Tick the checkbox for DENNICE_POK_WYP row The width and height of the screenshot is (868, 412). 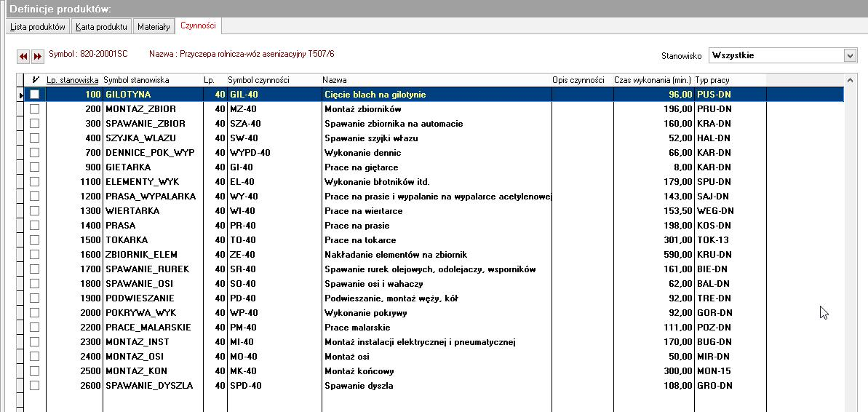click(x=34, y=152)
